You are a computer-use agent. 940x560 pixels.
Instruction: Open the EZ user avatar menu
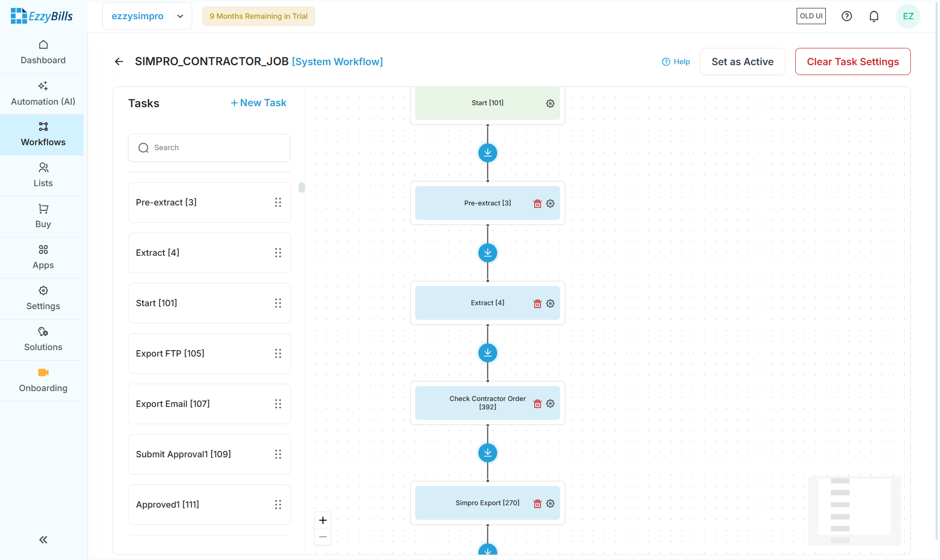908,16
